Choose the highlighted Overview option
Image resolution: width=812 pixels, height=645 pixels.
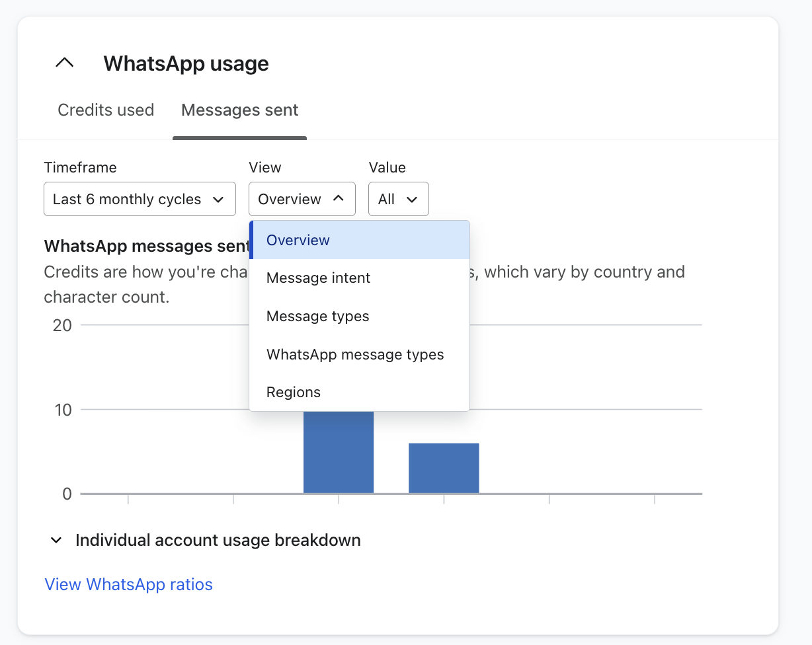pos(298,240)
